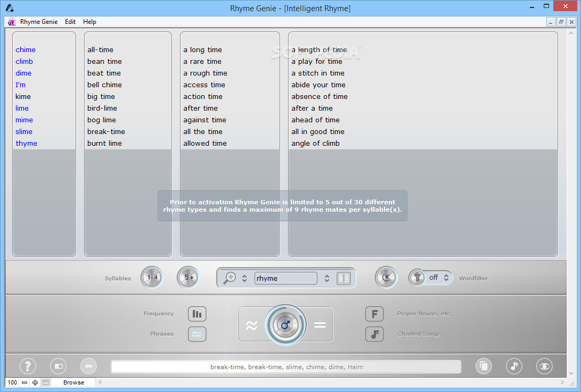Select the word thyme
The height and width of the screenshot is (392, 581).
26,144
